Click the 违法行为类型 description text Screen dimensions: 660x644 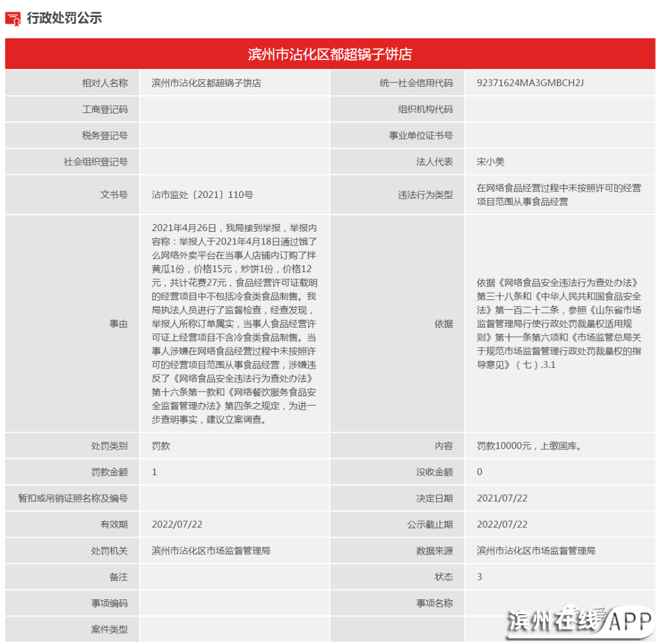pyautogui.click(x=559, y=194)
